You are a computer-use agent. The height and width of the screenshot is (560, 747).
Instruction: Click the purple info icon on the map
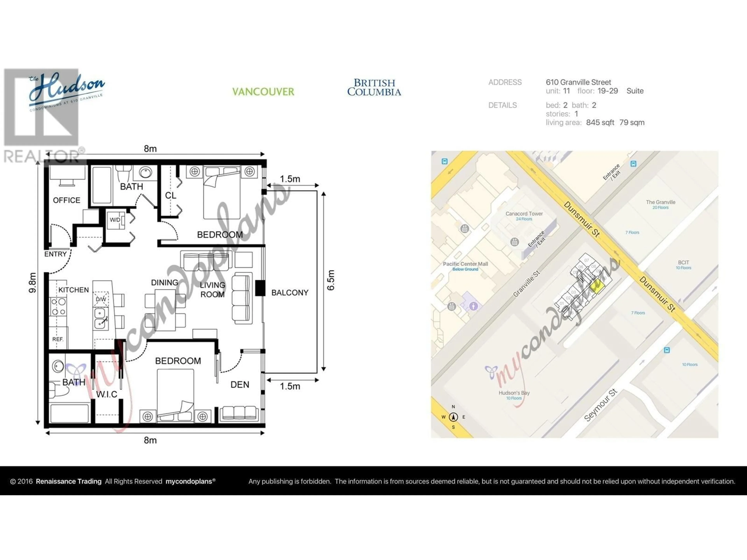coord(473,306)
